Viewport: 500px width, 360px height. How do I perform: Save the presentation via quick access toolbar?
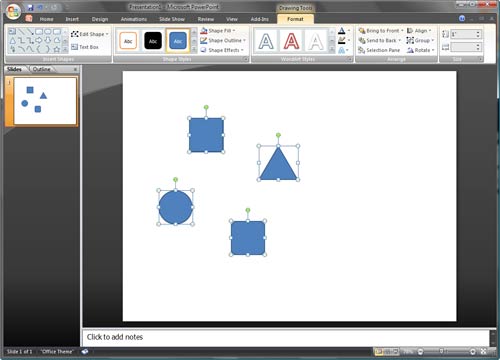(30, 7)
